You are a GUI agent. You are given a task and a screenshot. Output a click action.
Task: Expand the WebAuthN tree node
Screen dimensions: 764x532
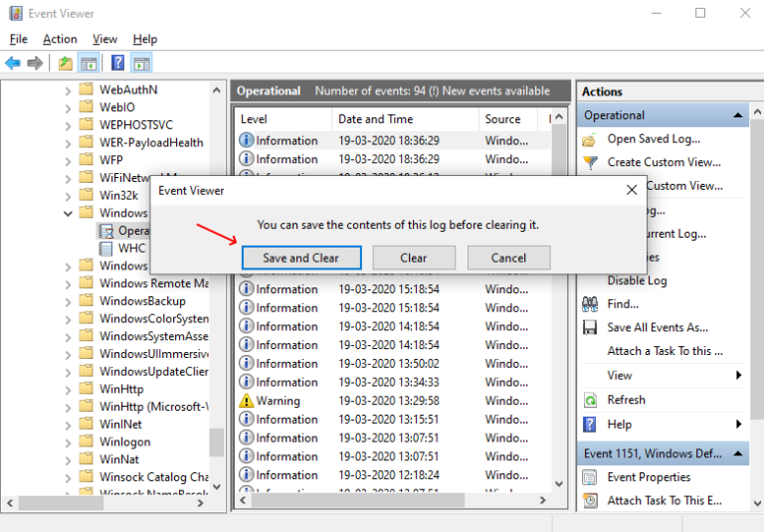pos(68,90)
